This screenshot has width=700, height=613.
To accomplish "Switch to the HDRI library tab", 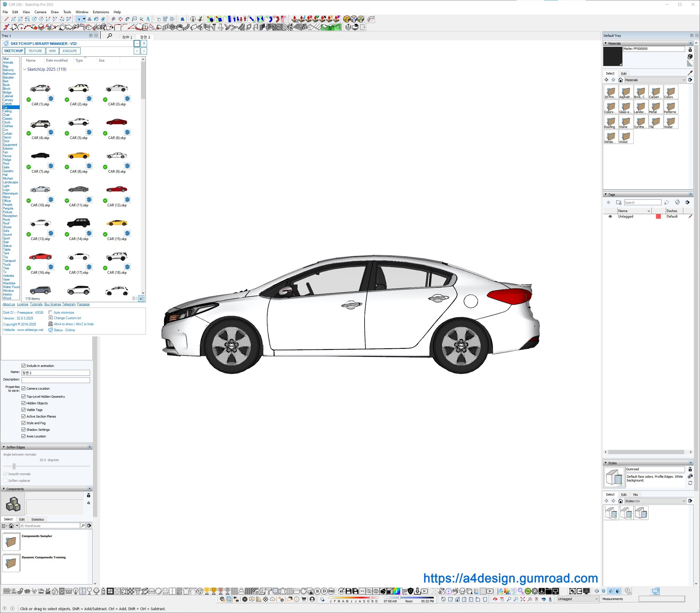I will pyautogui.click(x=52, y=51).
